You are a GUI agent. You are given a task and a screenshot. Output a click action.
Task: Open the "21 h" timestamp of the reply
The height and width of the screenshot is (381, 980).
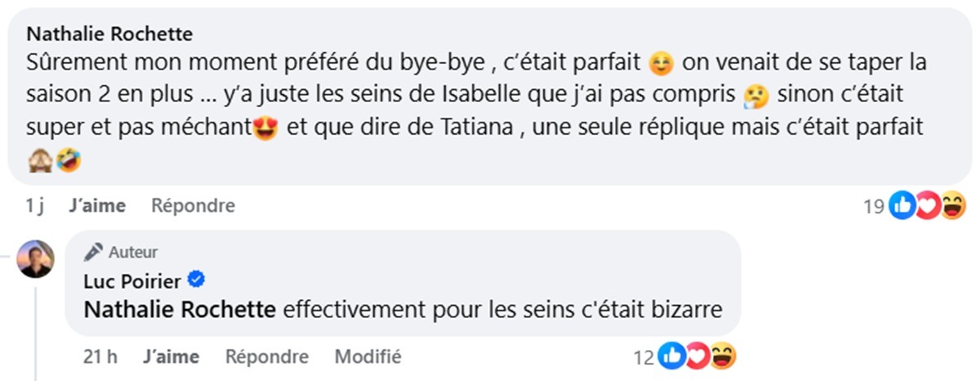pos(100,357)
